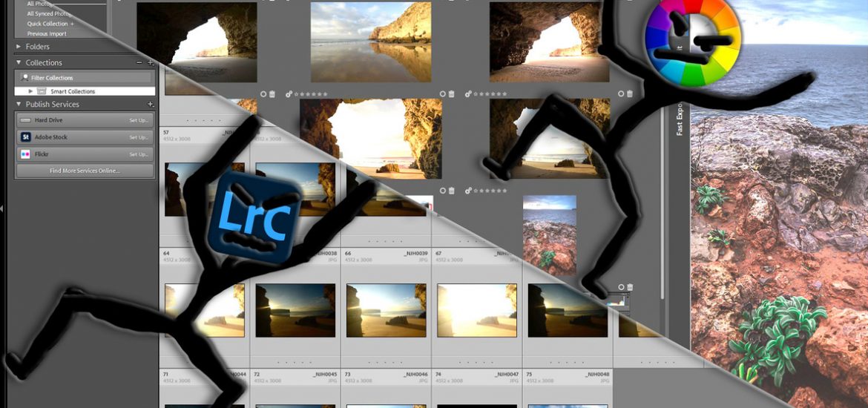Click index number 71 in grid cell
Screen dimensions: 868x408
coord(166,374)
